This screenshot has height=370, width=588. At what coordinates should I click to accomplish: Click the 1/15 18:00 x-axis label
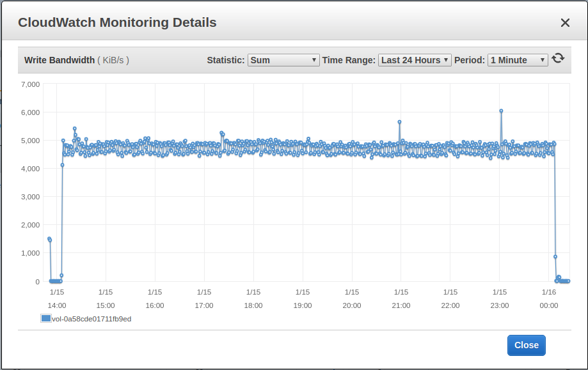253,298
